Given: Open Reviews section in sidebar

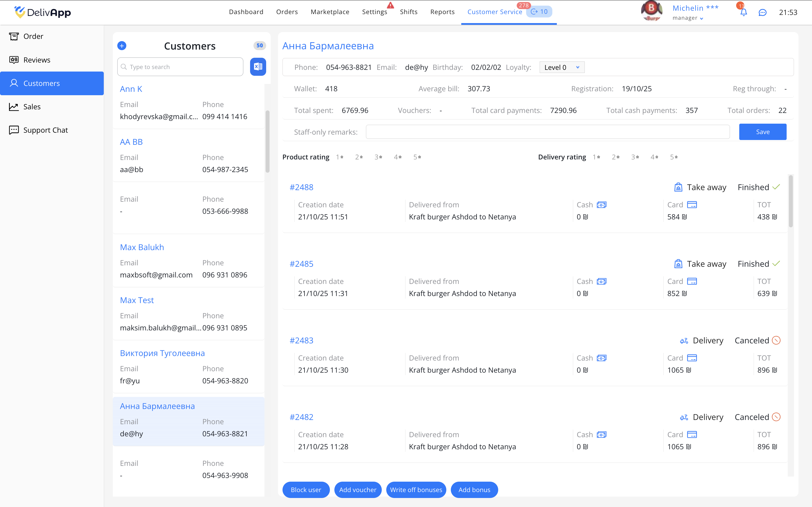Looking at the screenshot, I should (37, 60).
